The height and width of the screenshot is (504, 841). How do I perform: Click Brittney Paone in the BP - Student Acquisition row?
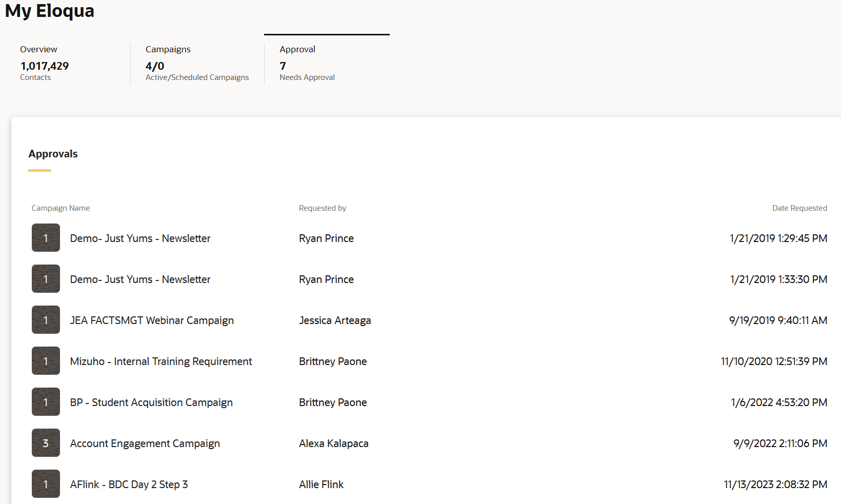click(333, 402)
